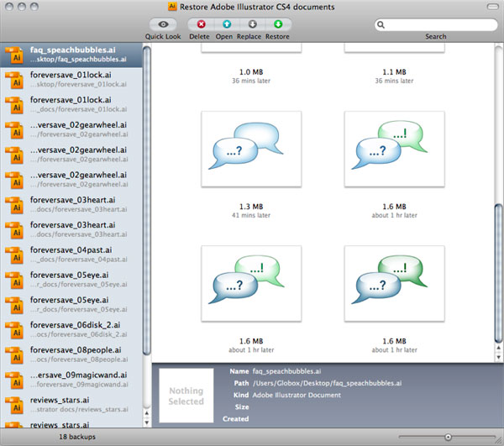Click the red Delete icon
The width and height of the screenshot is (504, 446).
(x=202, y=24)
